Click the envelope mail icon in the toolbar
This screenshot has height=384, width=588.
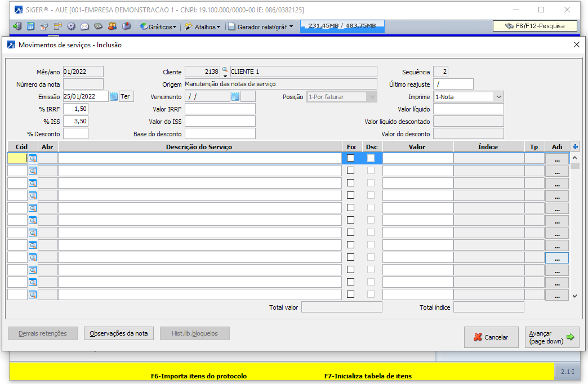(x=84, y=26)
